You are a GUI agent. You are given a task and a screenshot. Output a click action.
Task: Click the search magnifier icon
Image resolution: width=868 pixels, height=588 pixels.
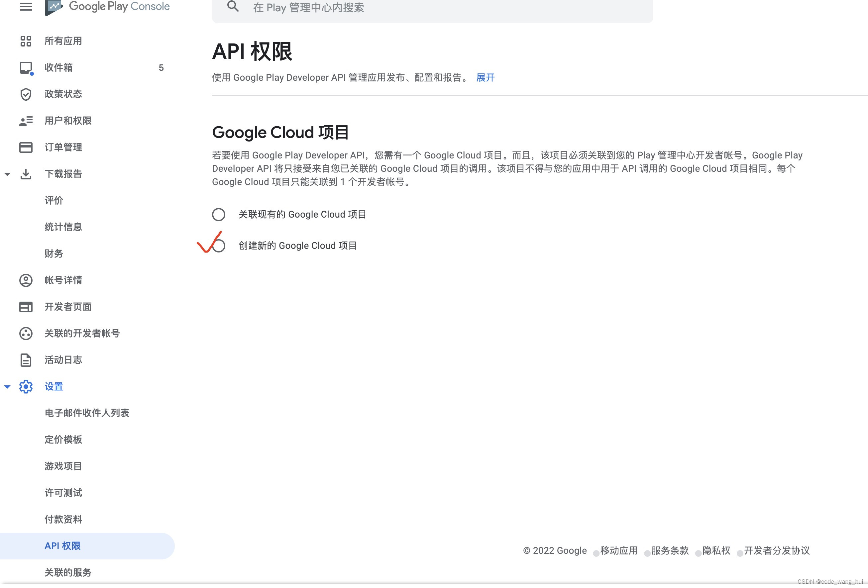tap(233, 6)
